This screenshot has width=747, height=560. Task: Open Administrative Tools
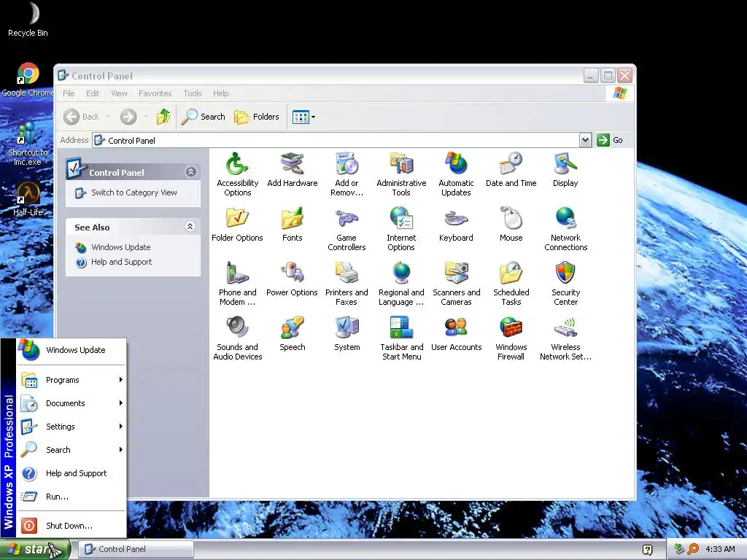(401, 175)
